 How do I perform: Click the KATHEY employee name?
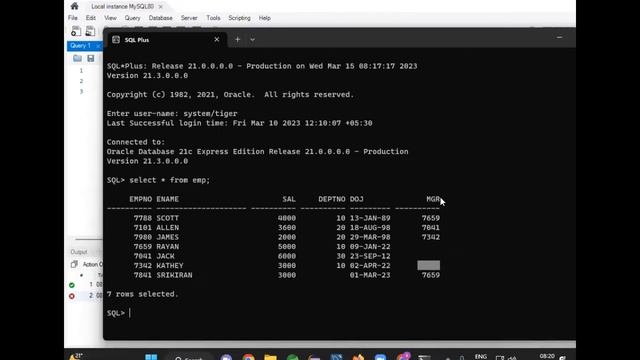tap(170, 266)
